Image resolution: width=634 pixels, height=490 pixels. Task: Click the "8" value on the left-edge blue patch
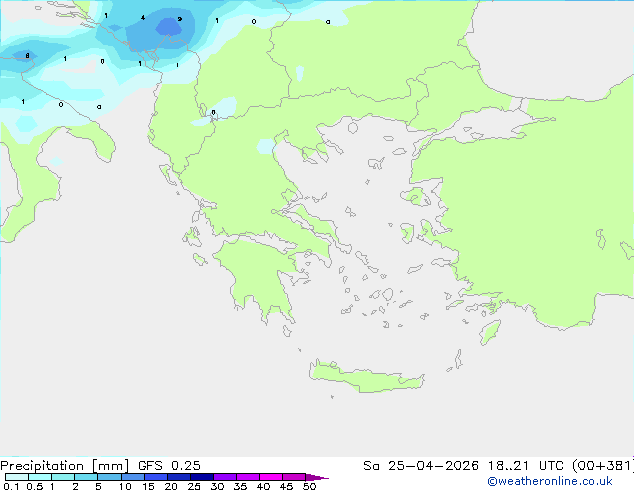tap(27, 56)
